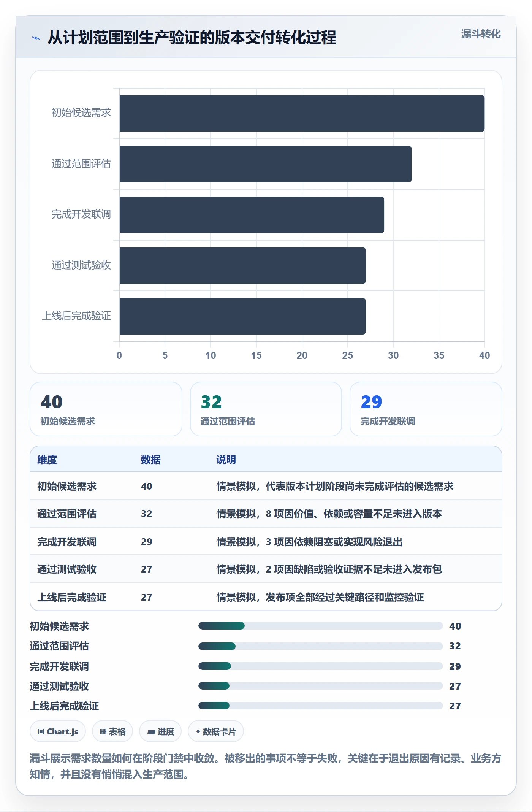This screenshot has width=532, height=812.
Task: Click value 29 in the table
Action: click(x=147, y=542)
